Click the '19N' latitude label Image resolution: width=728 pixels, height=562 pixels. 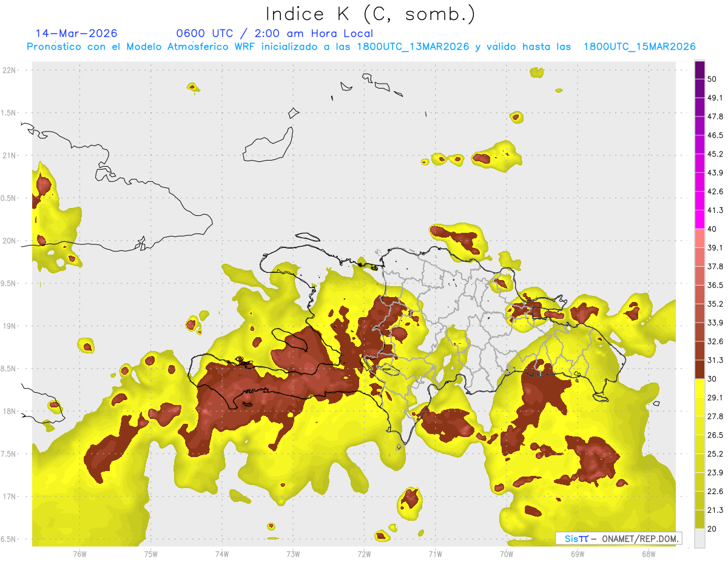click(x=9, y=326)
